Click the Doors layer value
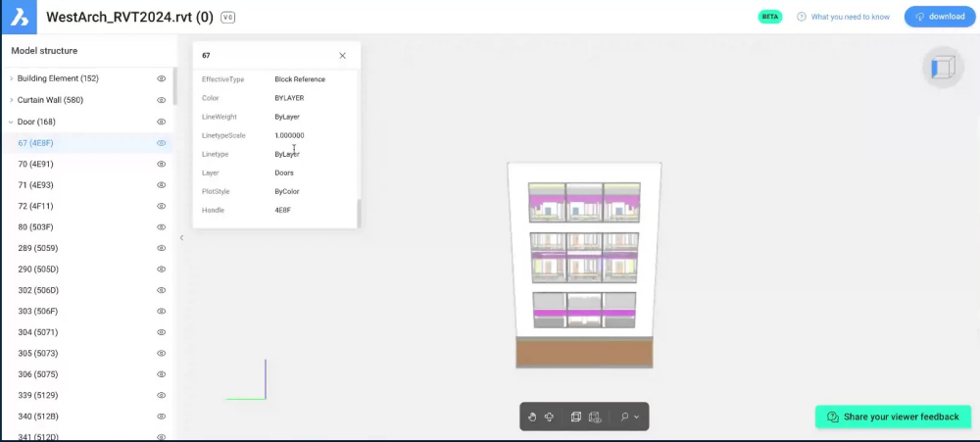Screen dimensions: 980x442 [284, 172]
